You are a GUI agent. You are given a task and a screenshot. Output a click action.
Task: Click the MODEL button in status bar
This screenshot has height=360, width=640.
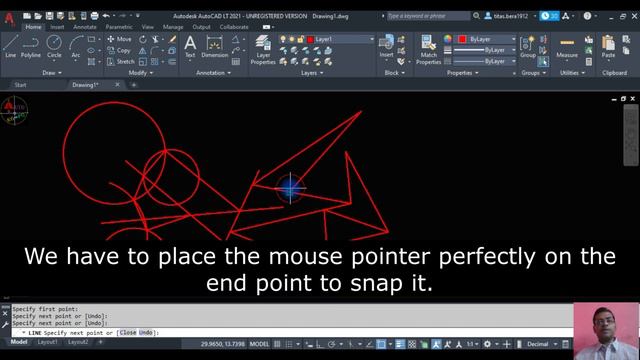click(259, 344)
